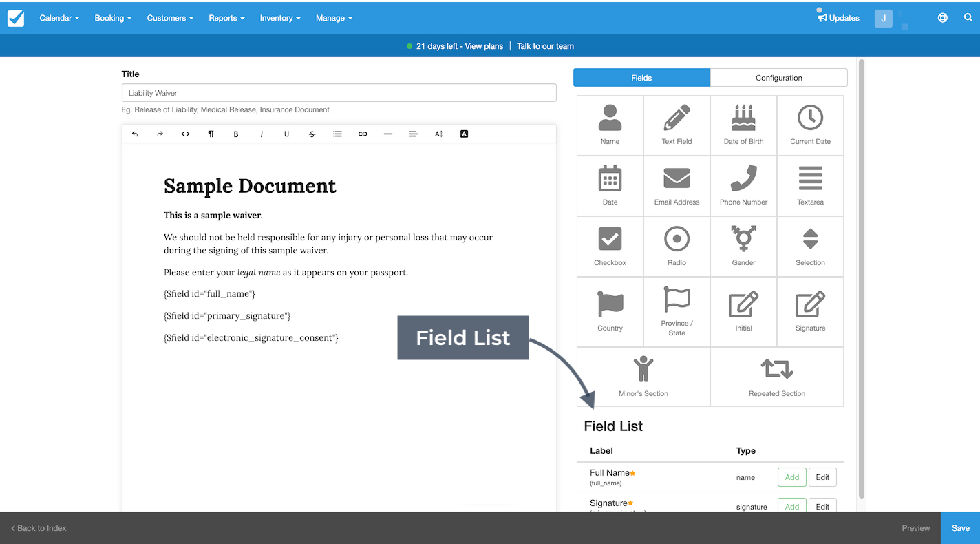Expand the Reports menu
The height and width of the screenshot is (544, 980).
227,18
